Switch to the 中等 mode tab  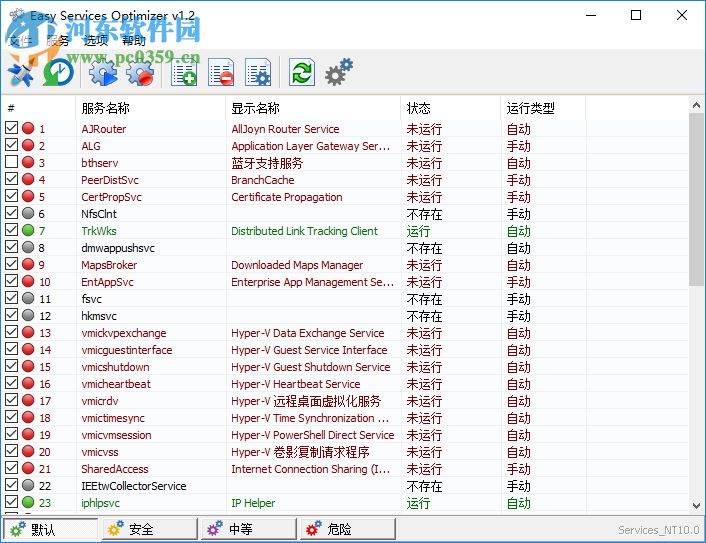[249, 529]
